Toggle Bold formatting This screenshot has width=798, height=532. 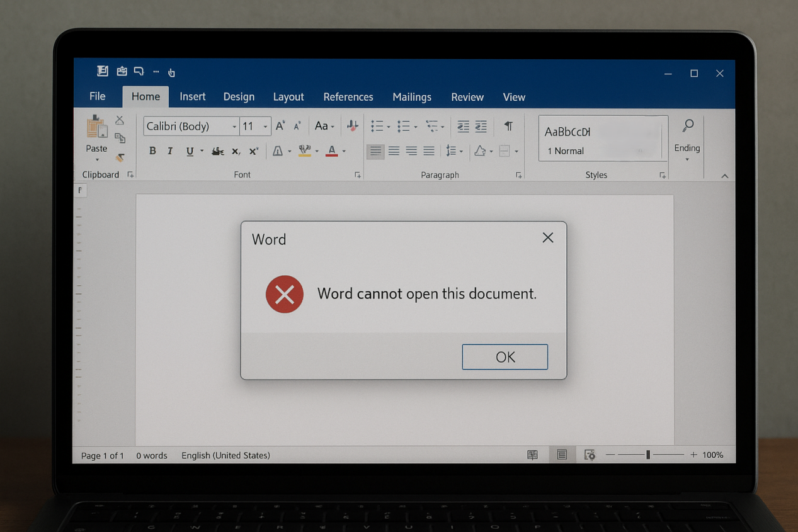pos(152,151)
